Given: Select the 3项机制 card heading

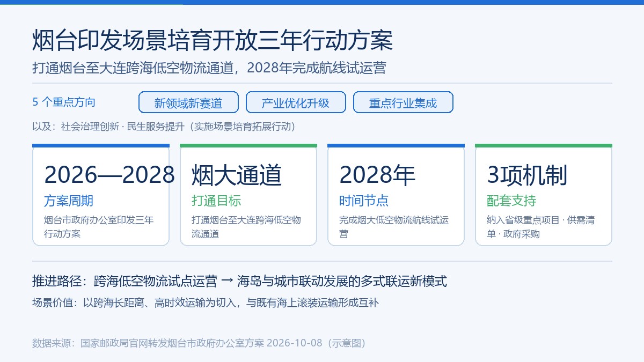Looking at the screenshot, I should pos(527,175).
